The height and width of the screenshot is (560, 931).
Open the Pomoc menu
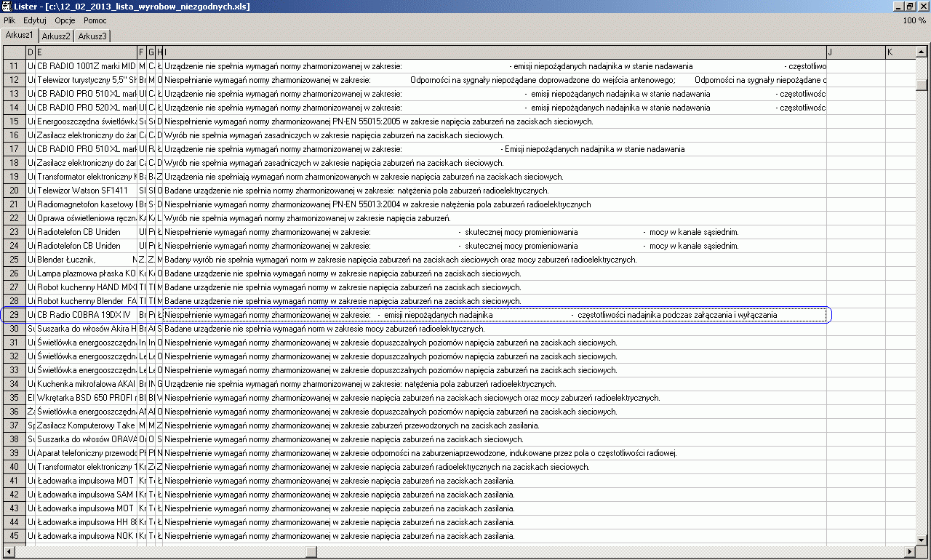click(x=95, y=20)
